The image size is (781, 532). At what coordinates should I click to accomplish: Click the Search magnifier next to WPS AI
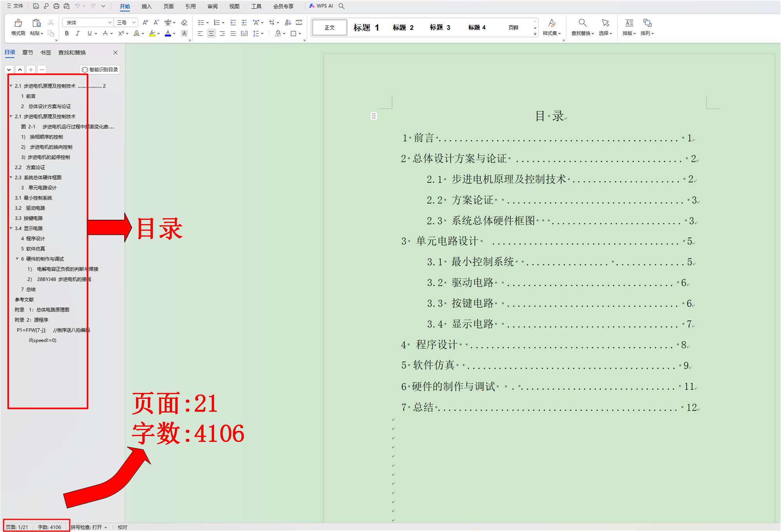(x=341, y=6)
